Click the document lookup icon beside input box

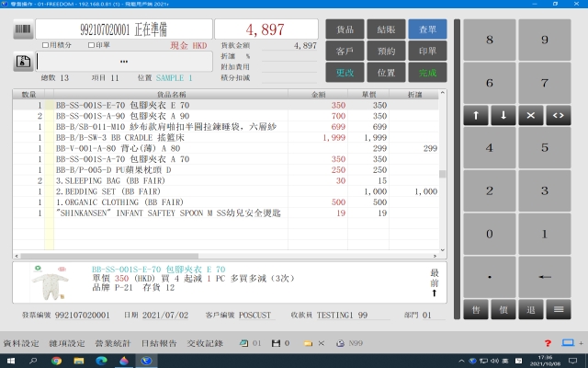(22, 62)
